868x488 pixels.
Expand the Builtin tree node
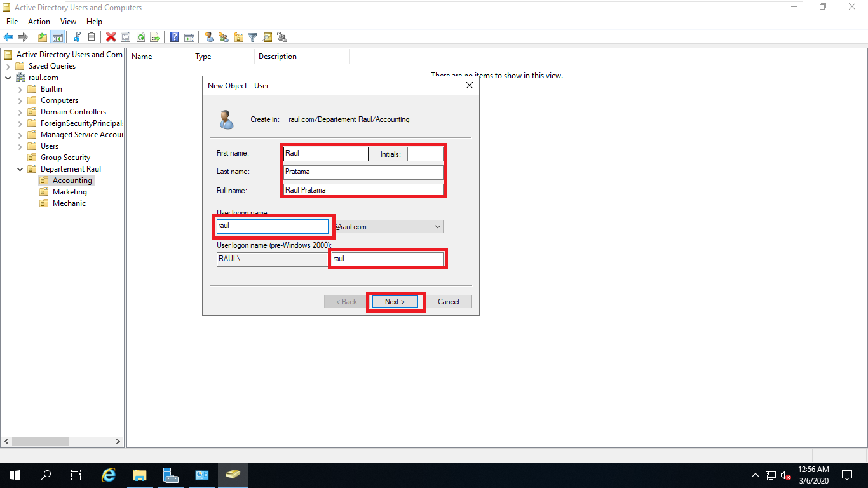click(x=20, y=89)
